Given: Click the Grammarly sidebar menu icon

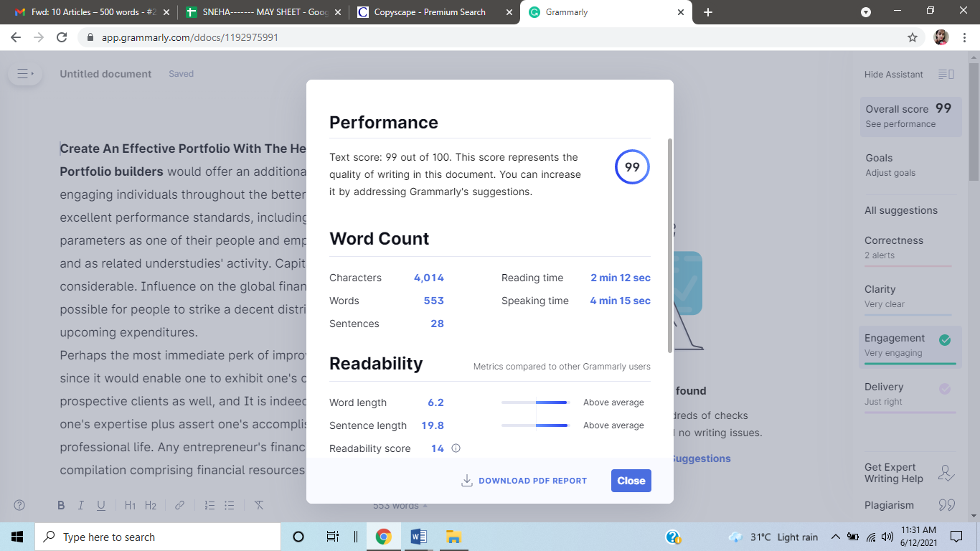Looking at the screenshot, I should [25, 74].
